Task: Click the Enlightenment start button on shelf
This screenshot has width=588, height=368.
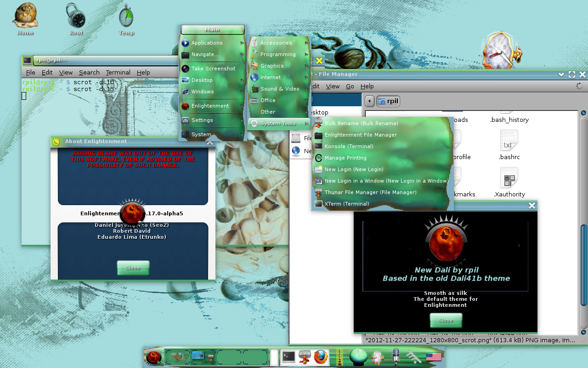Action: pyautogui.click(x=154, y=357)
